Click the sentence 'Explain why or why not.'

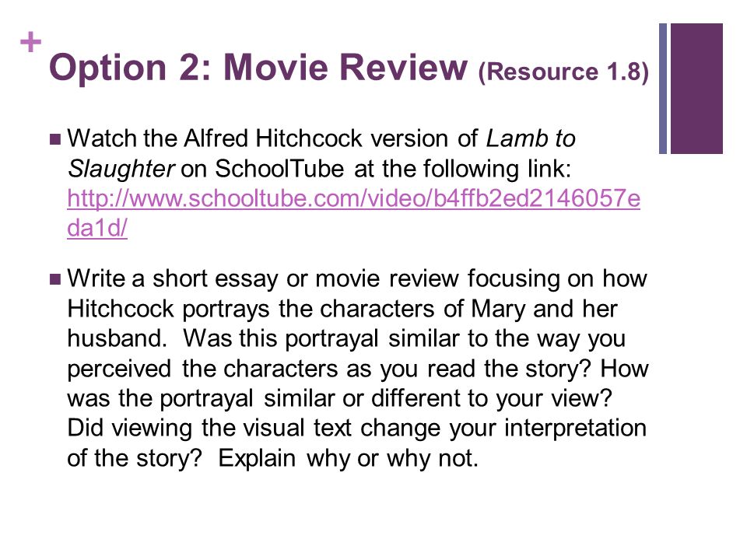[x=348, y=458]
